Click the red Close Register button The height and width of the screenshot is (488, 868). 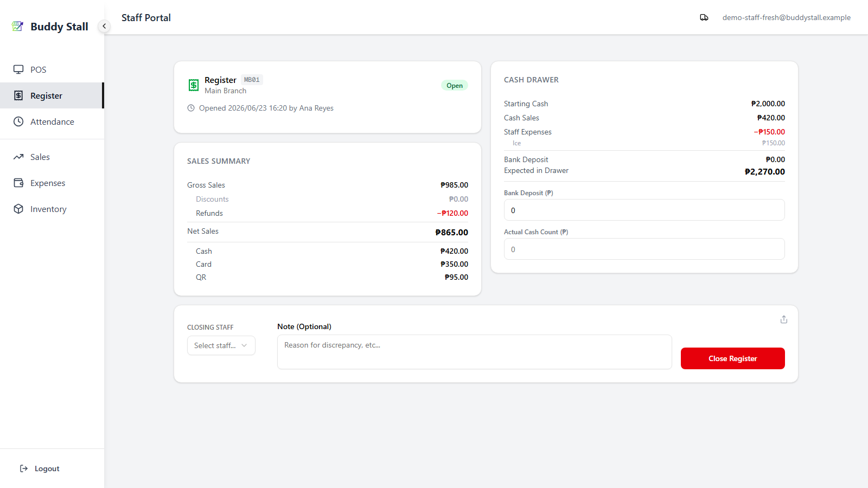(732, 358)
